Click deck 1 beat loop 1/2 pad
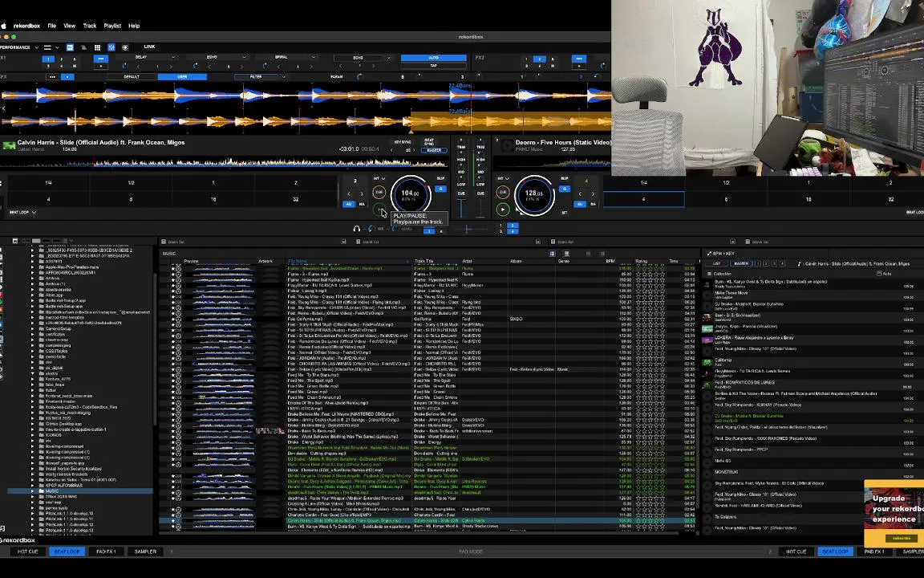Viewport: 924px width, 578px height. (131, 183)
